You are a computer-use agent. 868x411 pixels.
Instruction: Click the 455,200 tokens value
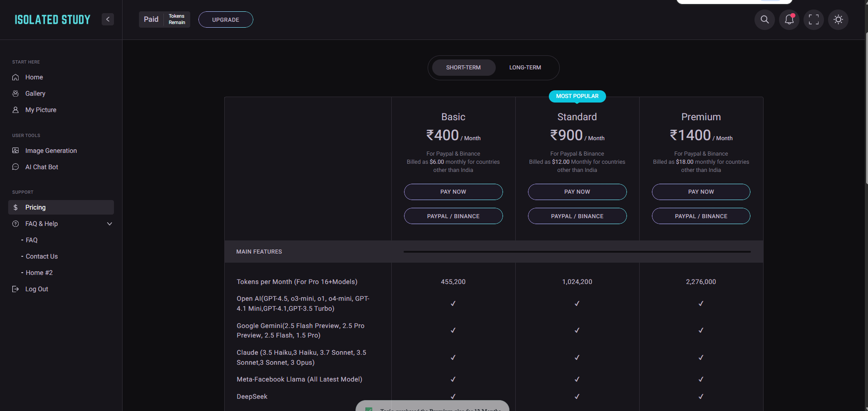tap(453, 282)
